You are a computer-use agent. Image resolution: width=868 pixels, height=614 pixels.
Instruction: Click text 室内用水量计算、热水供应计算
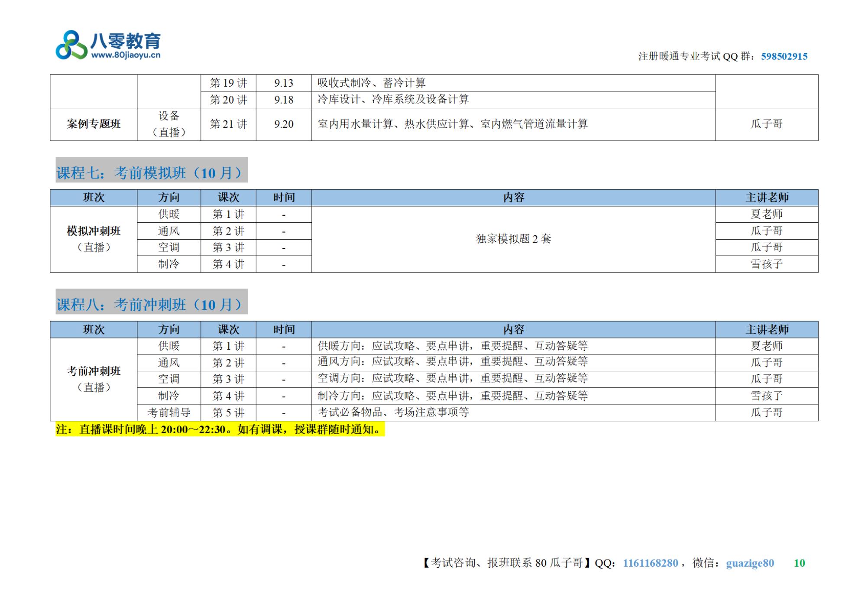click(x=393, y=124)
